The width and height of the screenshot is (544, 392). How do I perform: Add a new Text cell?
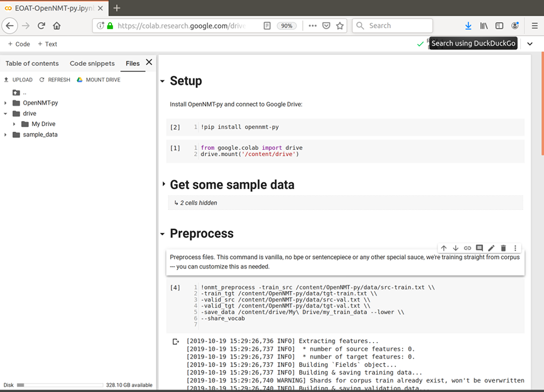click(x=47, y=44)
